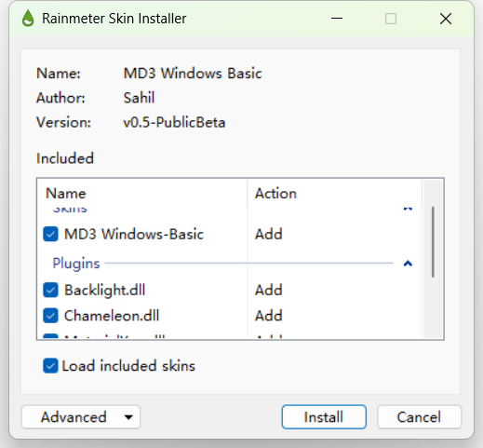The image size is (483, 448).
Task: Toggle the Backlight.dll plugin checkbox
Action: tap(50, 290)
